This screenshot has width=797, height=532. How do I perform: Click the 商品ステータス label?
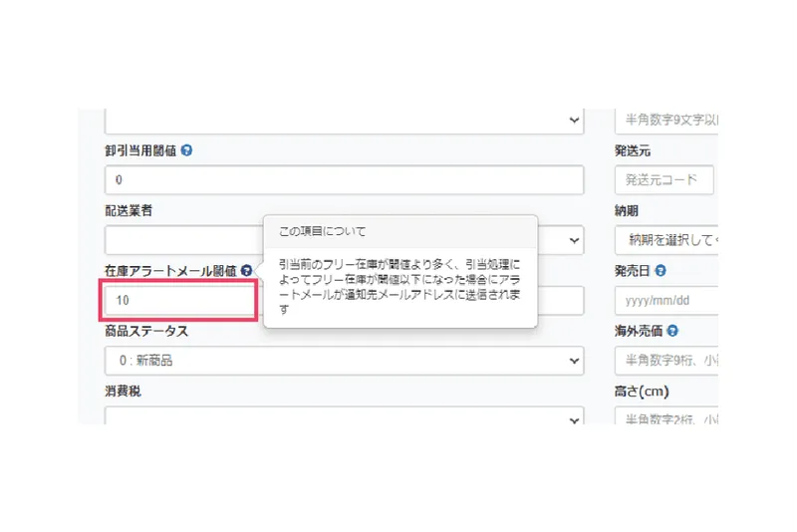coord(146,331)
